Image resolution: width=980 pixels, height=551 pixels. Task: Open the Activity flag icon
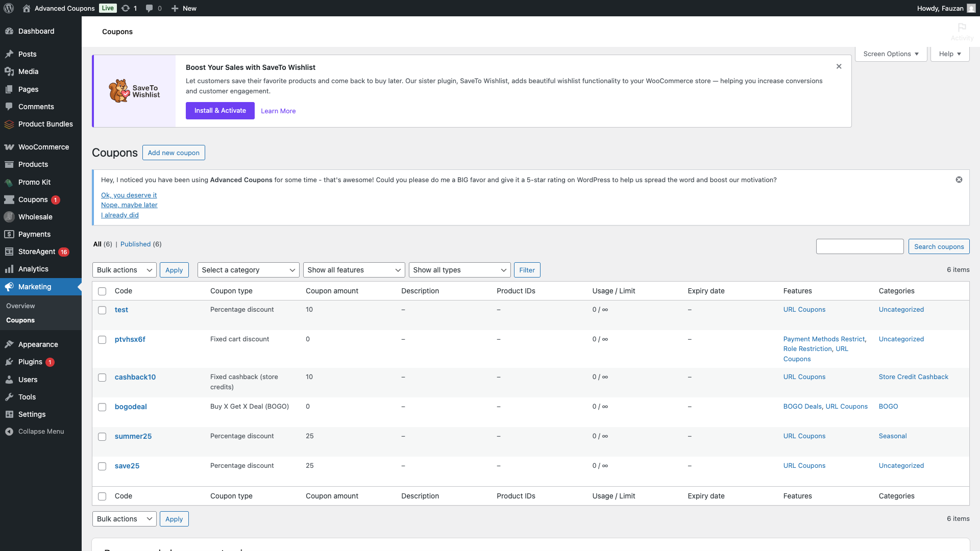pos(962,28)
